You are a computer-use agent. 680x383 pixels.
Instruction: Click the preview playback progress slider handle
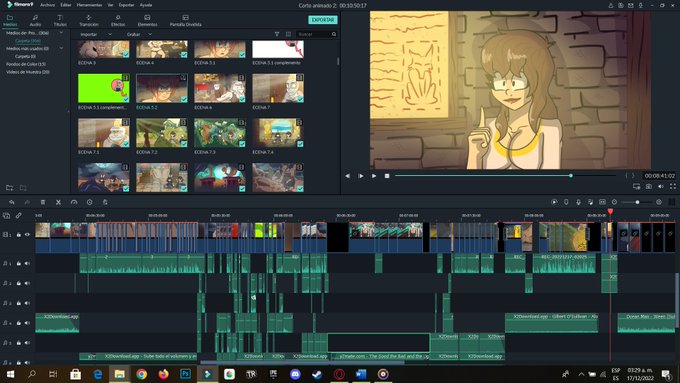tap(571, 176)
